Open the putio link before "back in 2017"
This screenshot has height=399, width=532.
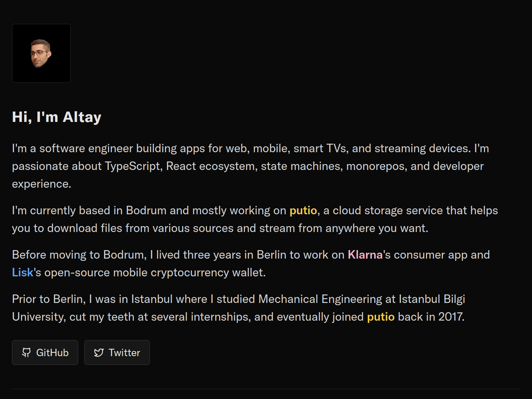[x=381, y=317]
